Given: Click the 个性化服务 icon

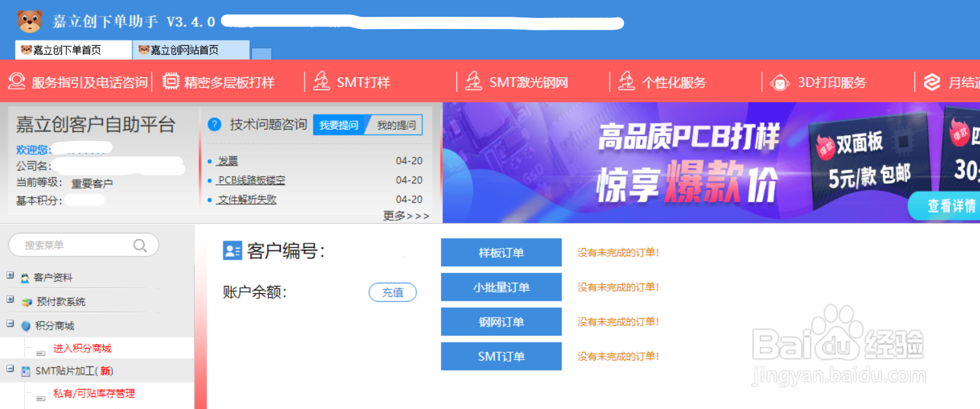Looking at the screenshot, I should click(627, 81).
